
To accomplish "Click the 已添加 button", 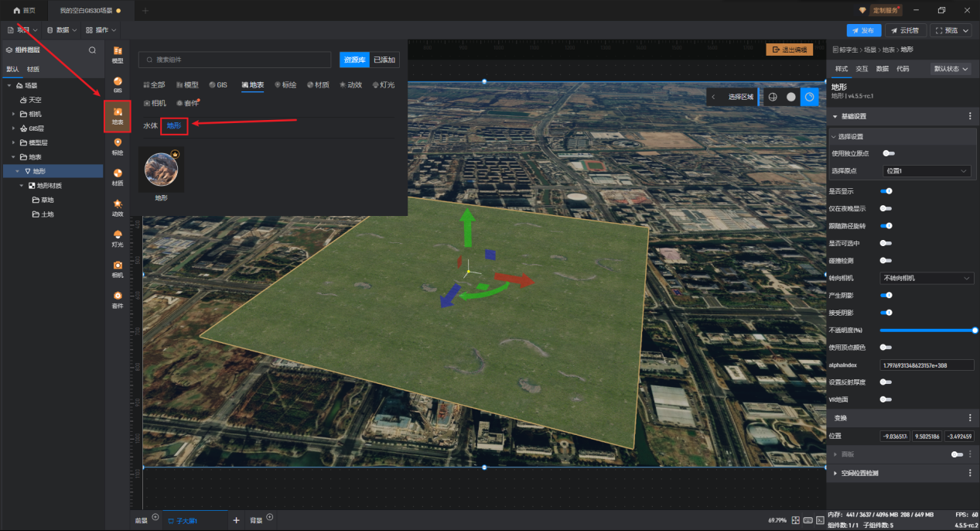I will pos(384,60).
